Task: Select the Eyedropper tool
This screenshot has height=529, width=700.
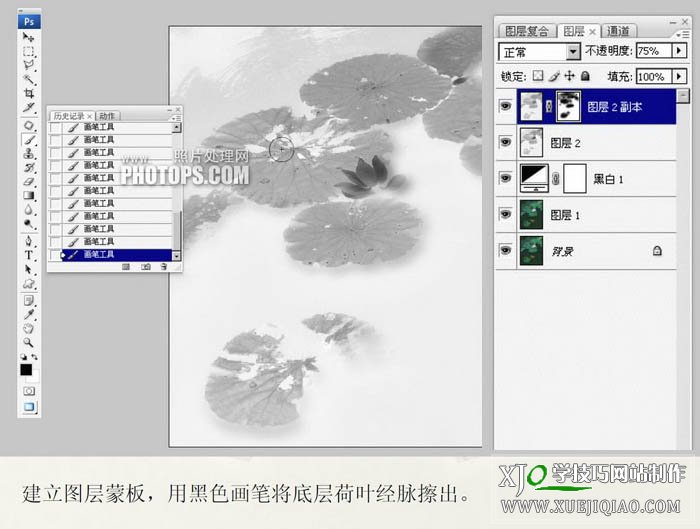Action: (29, 314)
